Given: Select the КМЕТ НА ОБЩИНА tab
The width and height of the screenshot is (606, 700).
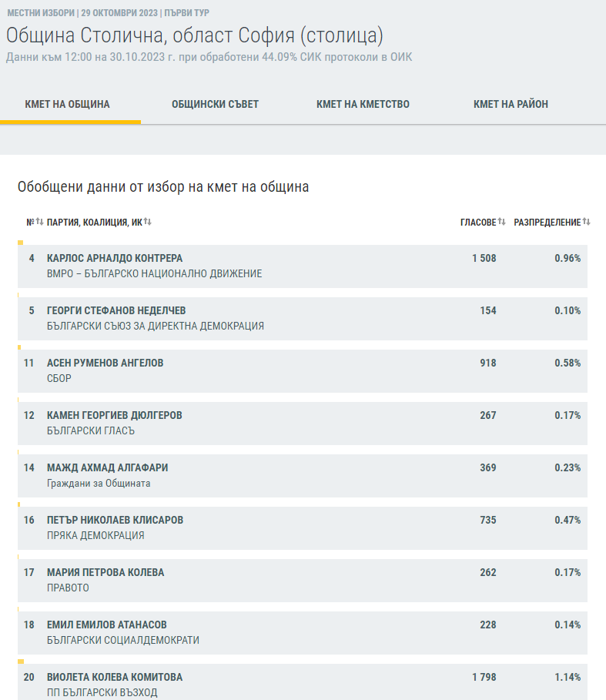Looking at the screenshot, I should pyautogui.click(x=68, y=105).
